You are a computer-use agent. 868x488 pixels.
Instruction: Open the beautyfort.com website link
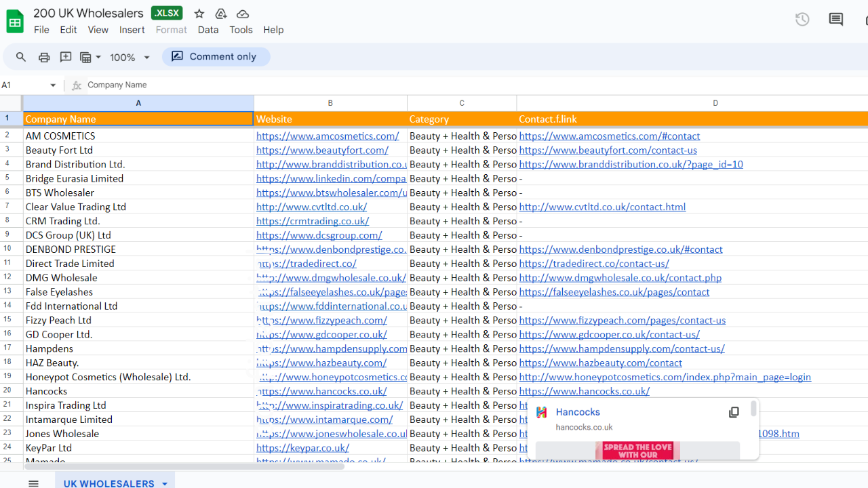click(x=323, y=150)
